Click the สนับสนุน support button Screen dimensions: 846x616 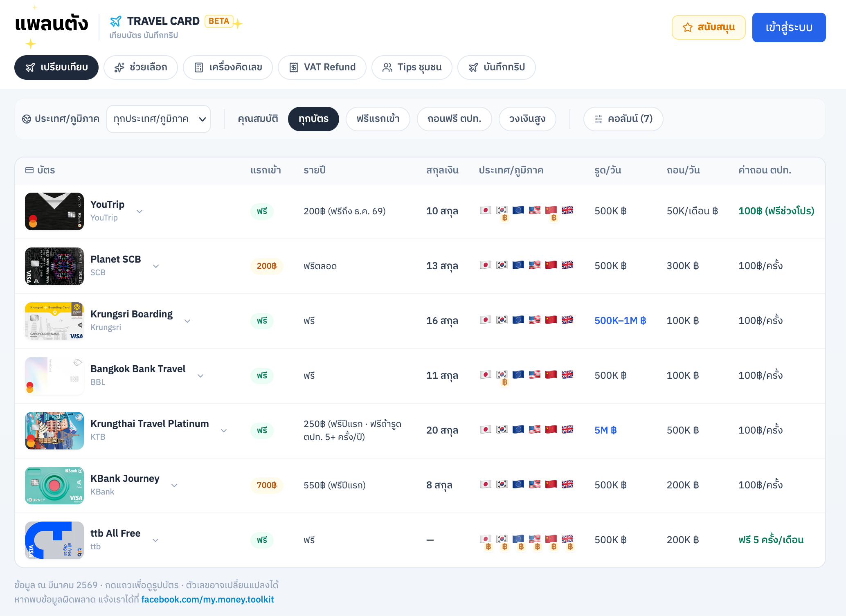click(709, 27)
